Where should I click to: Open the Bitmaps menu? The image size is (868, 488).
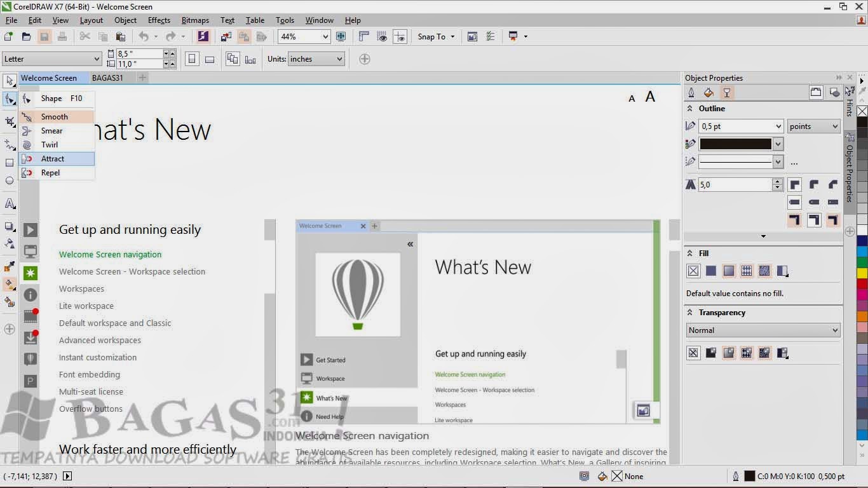coord(195,20)
